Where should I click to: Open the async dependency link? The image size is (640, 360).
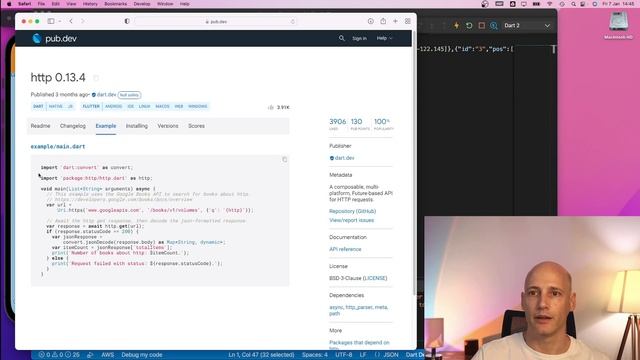tap(336, 307)
